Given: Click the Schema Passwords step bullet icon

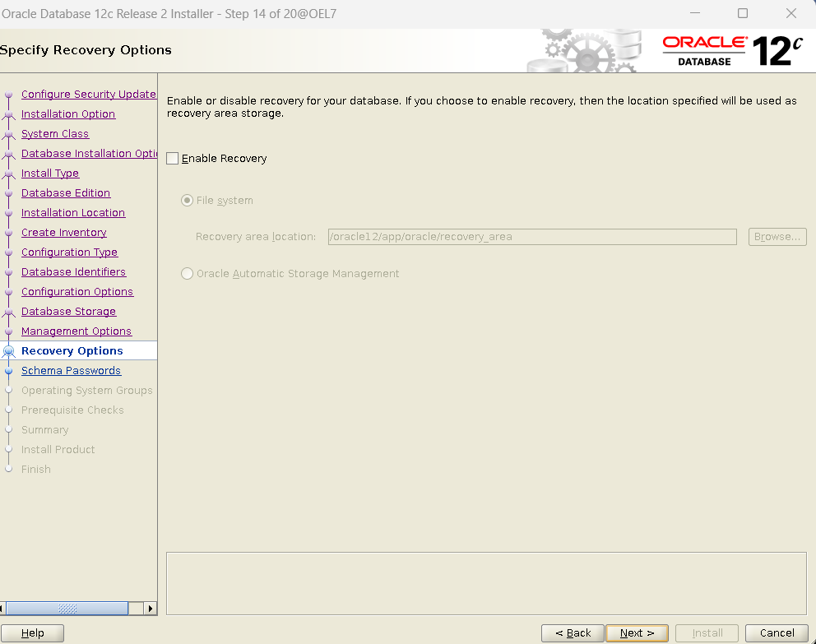Looking at the screenshot, I should (x=8, y=371).
